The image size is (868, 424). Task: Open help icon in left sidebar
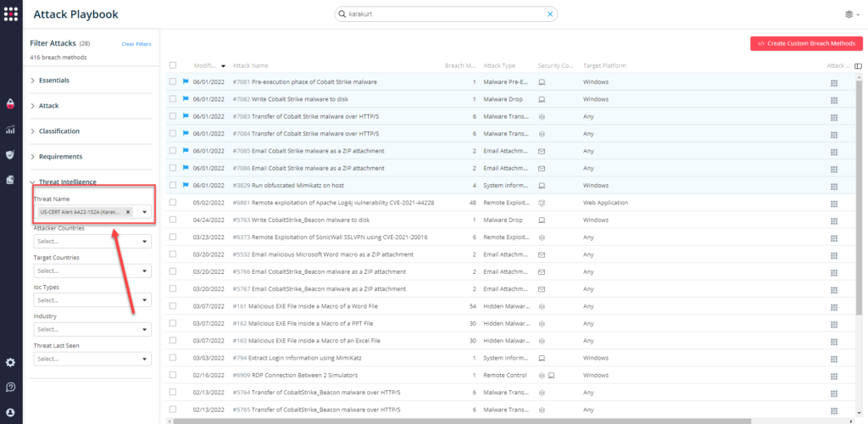[11, 388]
